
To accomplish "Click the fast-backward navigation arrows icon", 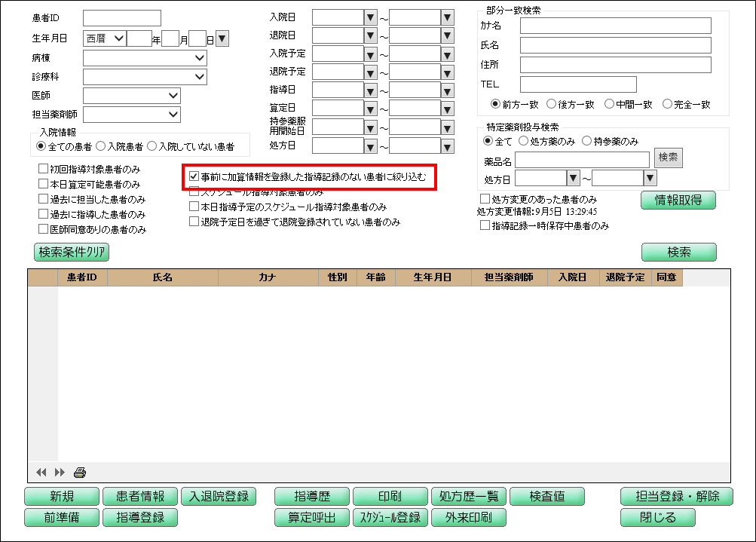I will [41, 473].
